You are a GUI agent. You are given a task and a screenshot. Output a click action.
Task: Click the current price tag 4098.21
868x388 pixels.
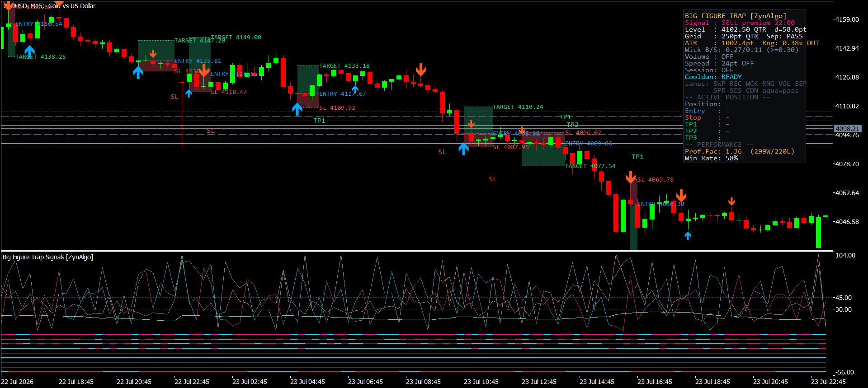click(847, 129)
